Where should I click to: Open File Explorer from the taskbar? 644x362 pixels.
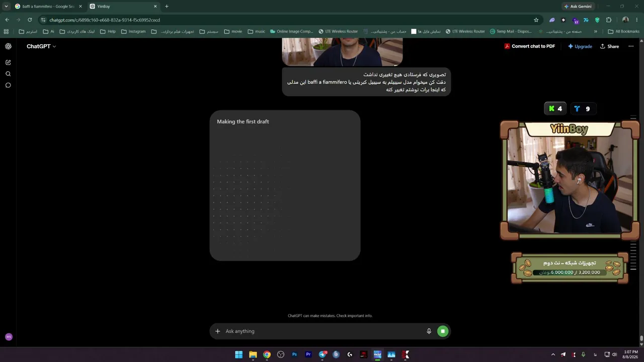pyautogui.click(x=253, y=354)
